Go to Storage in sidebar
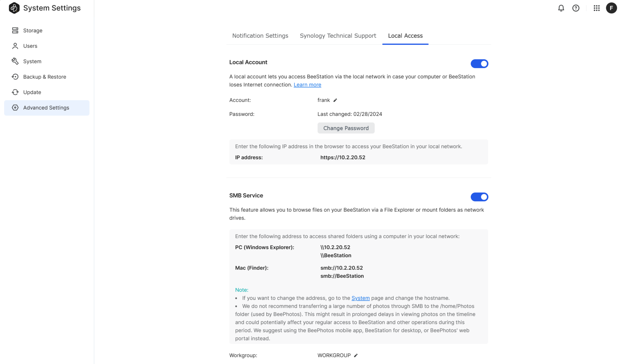Viewport: 620px width, 364px height. click(x=47, y=30)
